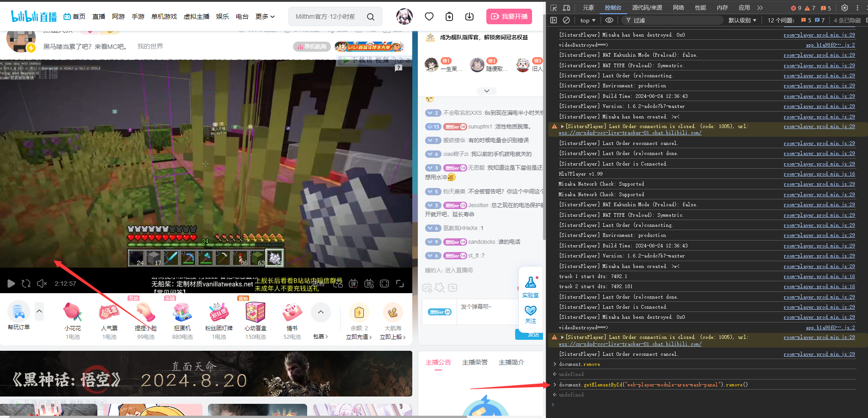Image resolution: width=868 pixels, height=418 pixels.
Task: Click the 立即充值 link
Action: 359,337
